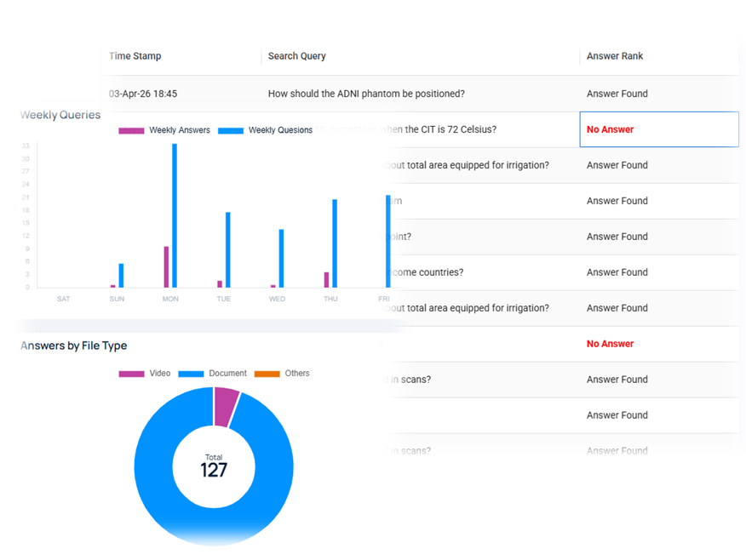
Task: Click the Total 127 donut center
Action: pos(214,466)
